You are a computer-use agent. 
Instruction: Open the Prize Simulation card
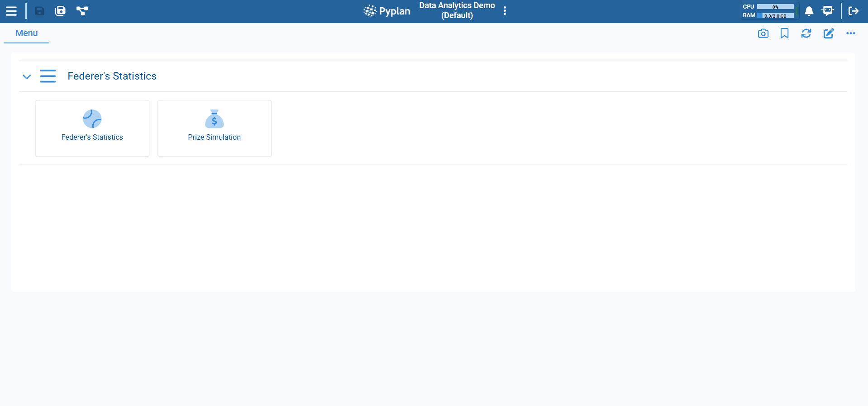pyautogui.click(x=215, y=128)
